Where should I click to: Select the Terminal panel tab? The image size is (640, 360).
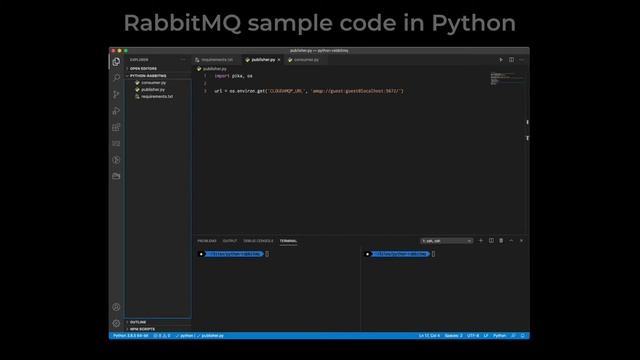click(x=288, y=241)
